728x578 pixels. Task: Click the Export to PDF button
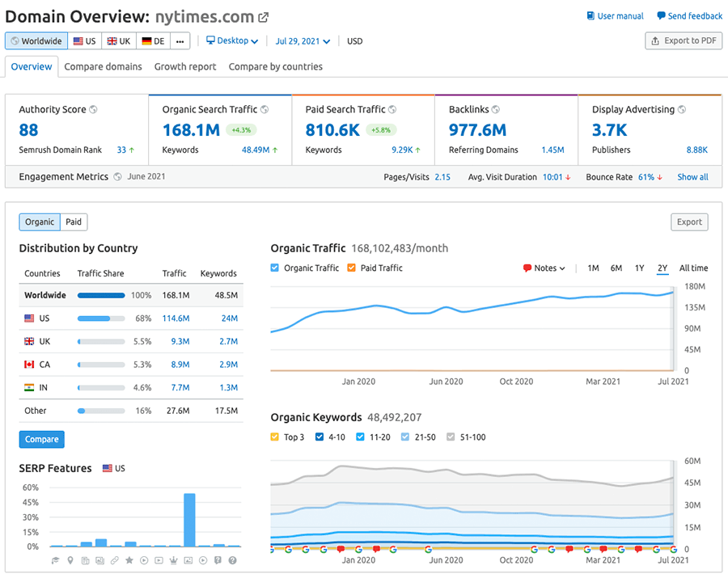pyautogui.click(x=684, y=40)
